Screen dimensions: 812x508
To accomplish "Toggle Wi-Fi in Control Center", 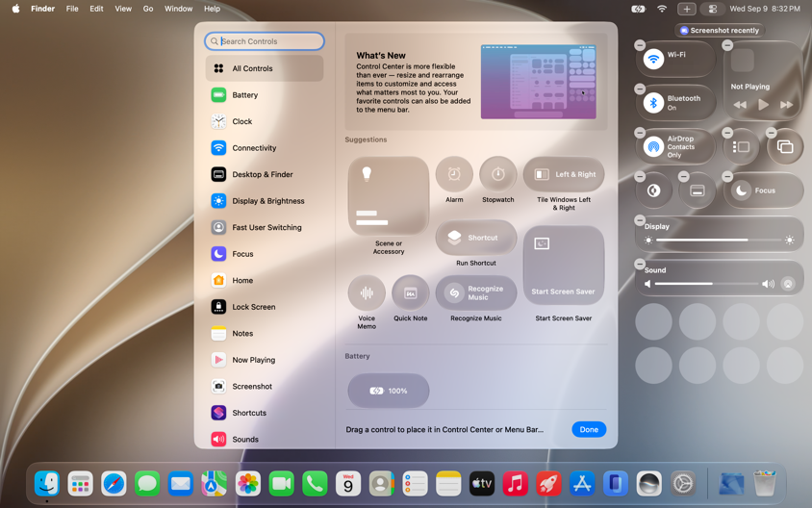I will (653, 59).
